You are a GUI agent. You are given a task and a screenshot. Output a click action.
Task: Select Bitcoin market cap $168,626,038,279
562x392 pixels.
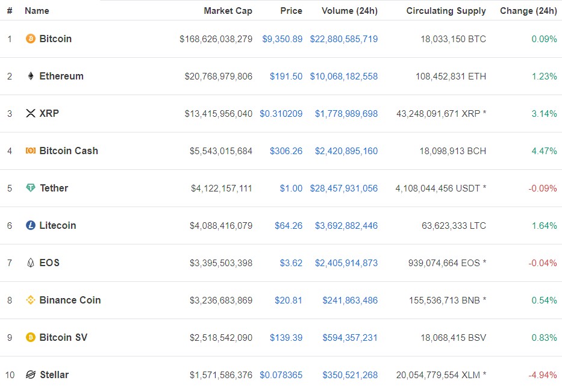click(216, 39)
